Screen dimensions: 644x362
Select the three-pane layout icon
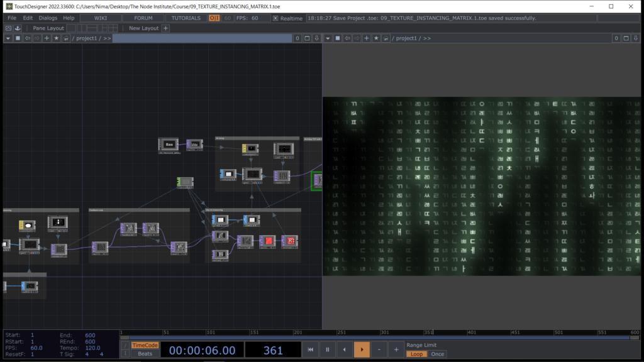[103, 28]
